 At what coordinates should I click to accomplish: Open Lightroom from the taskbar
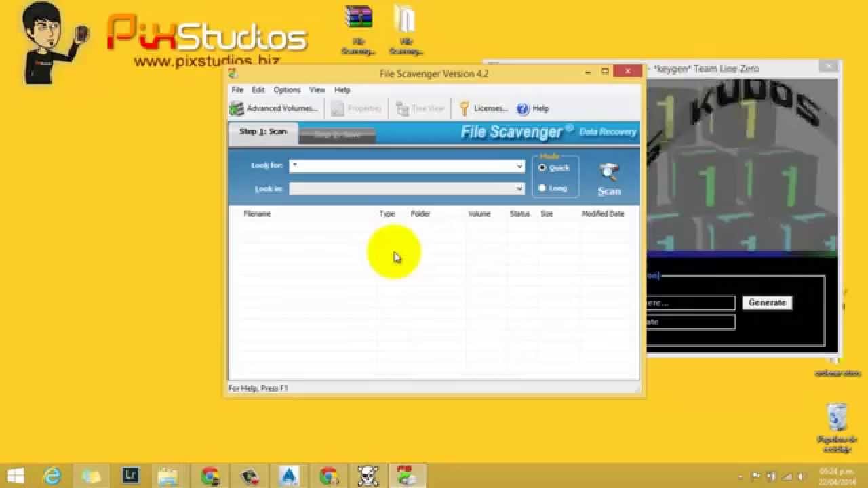coord(131,476)
